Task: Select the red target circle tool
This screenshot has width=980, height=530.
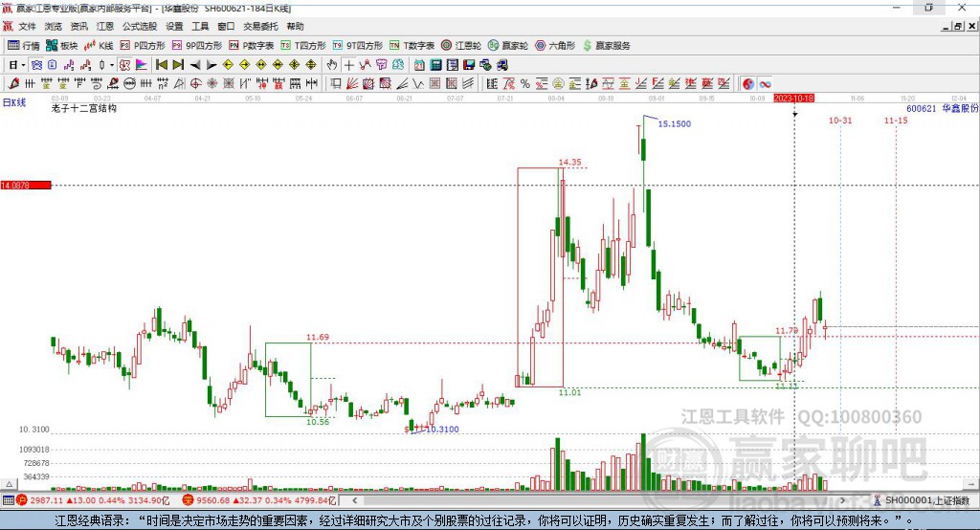Action: (x=195, y=84)
